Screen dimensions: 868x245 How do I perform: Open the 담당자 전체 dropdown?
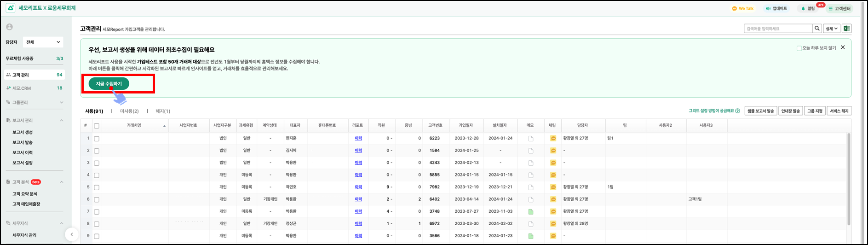pyautogui.click(x=43, y=42)
